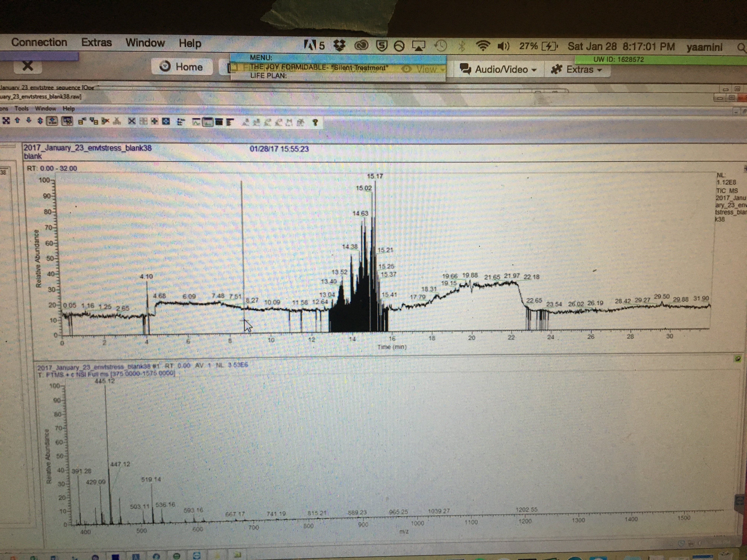Click the X close session button
This screenshot has height=560, width=747.
tap(28, 66)
